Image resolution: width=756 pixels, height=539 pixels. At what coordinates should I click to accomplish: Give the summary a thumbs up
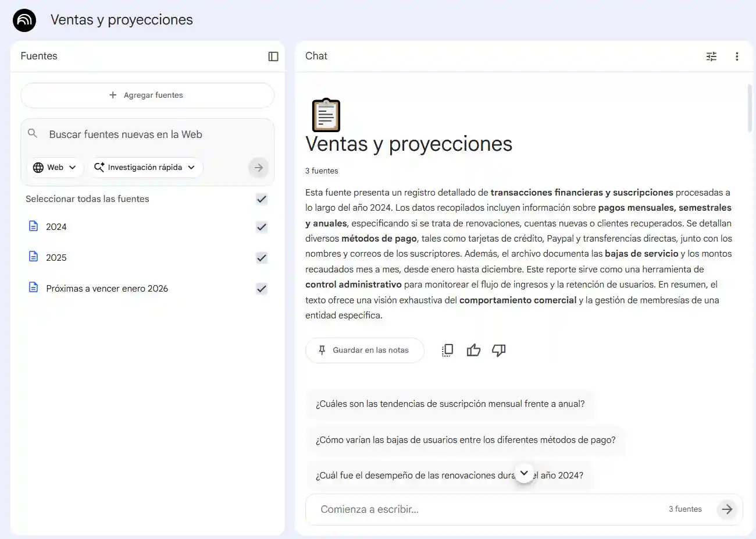click(473, 350)
